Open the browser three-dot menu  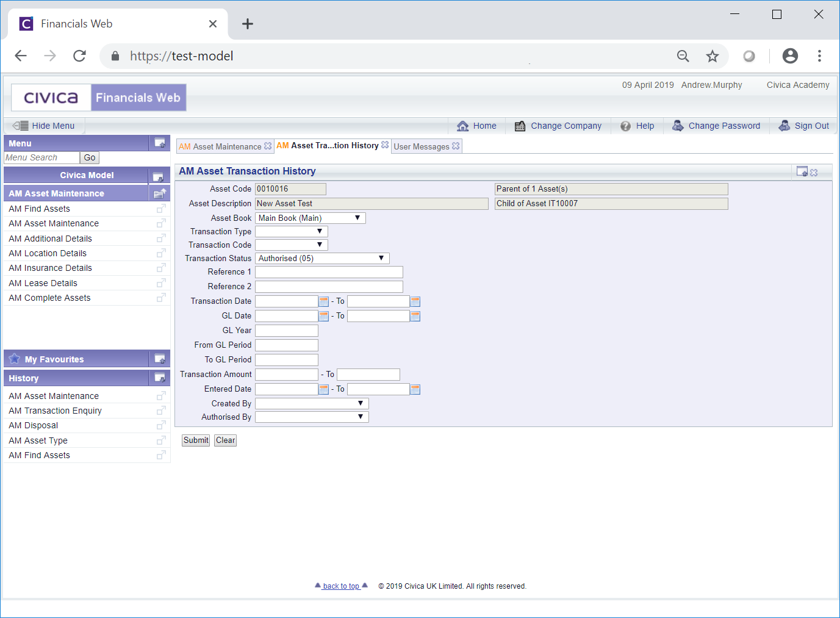point(819,56)
